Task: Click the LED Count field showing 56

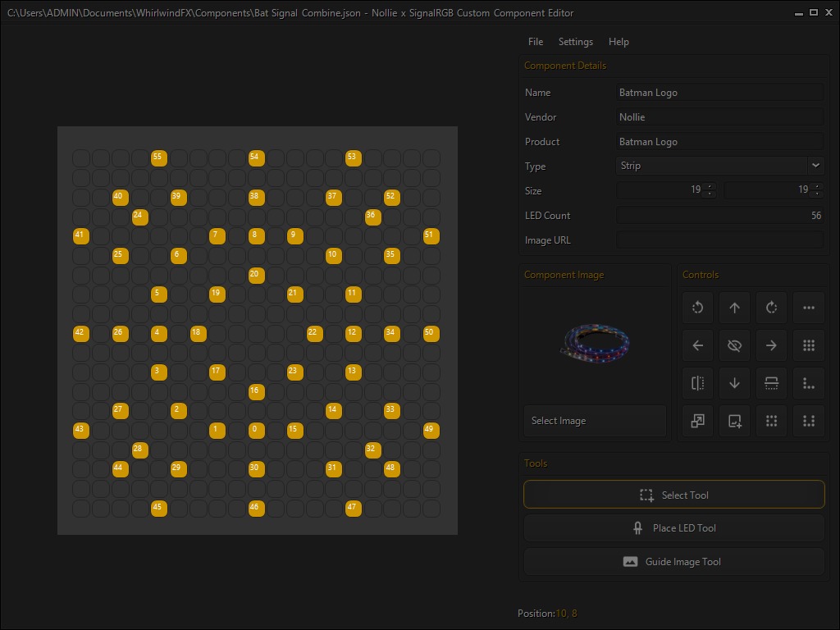Action: point(719,216)
